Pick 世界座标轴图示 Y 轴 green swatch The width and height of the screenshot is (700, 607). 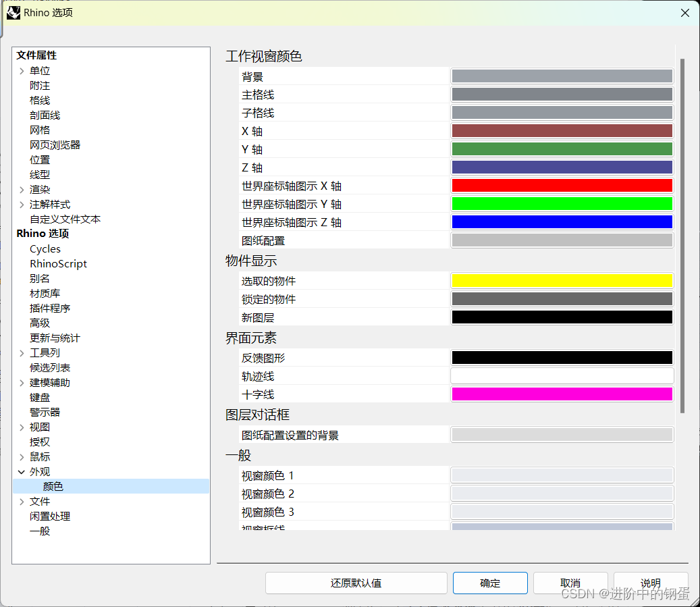(562, 204)
